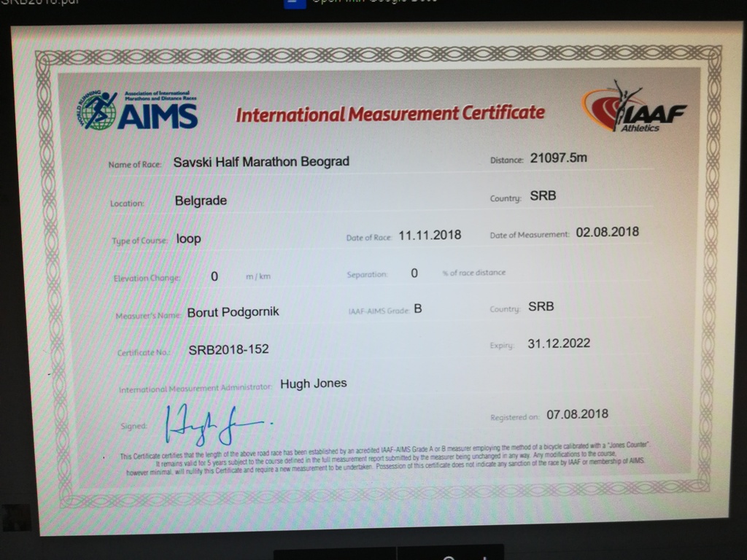Click the 'm / km' unit text

pos(258,276)
